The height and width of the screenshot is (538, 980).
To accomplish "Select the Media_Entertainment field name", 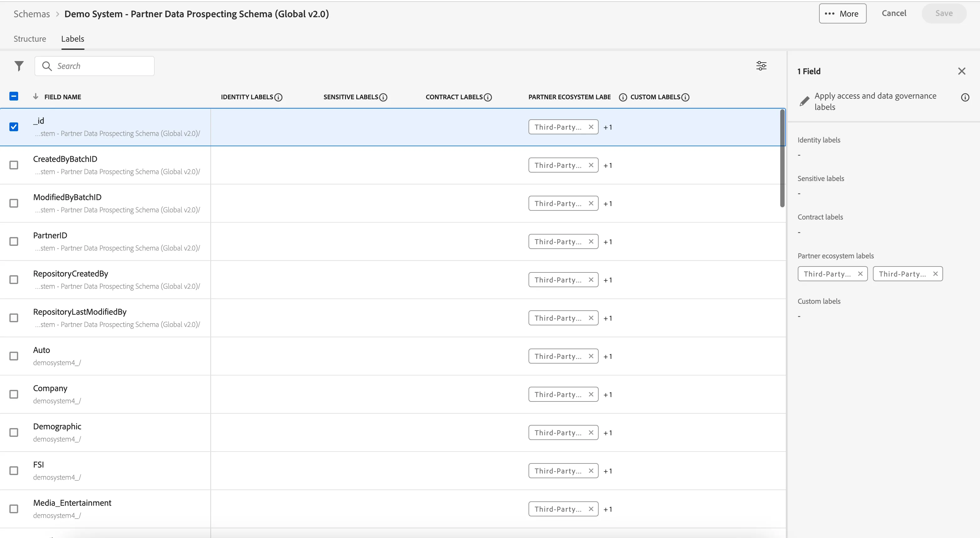I will [x=72, y=503].
